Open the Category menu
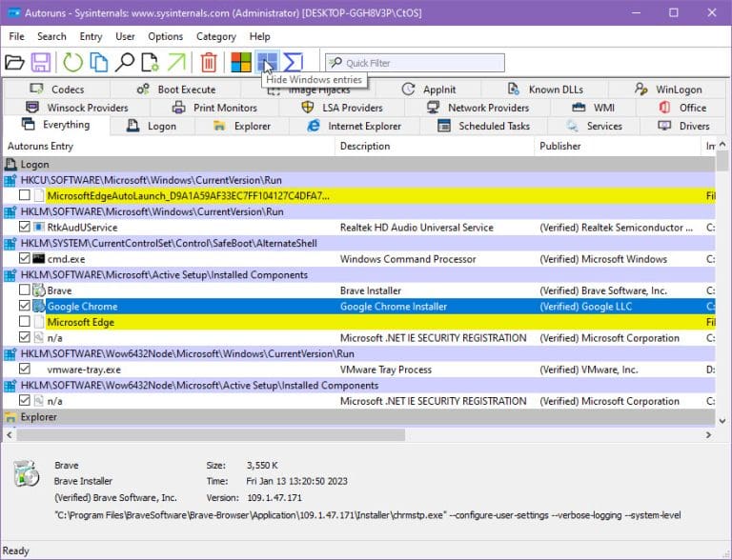The height and width of the screenshot is (560, 732). click(x=215, y=36)
